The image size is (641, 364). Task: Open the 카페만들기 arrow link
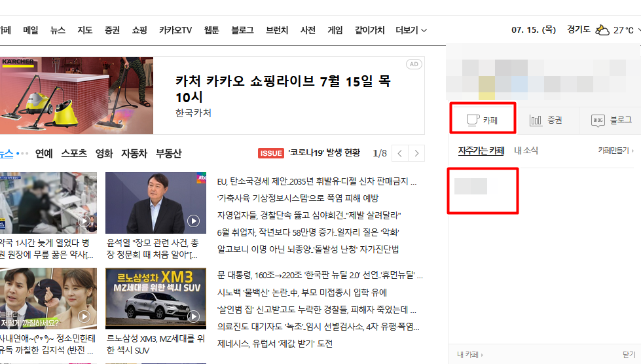[615, 151]
